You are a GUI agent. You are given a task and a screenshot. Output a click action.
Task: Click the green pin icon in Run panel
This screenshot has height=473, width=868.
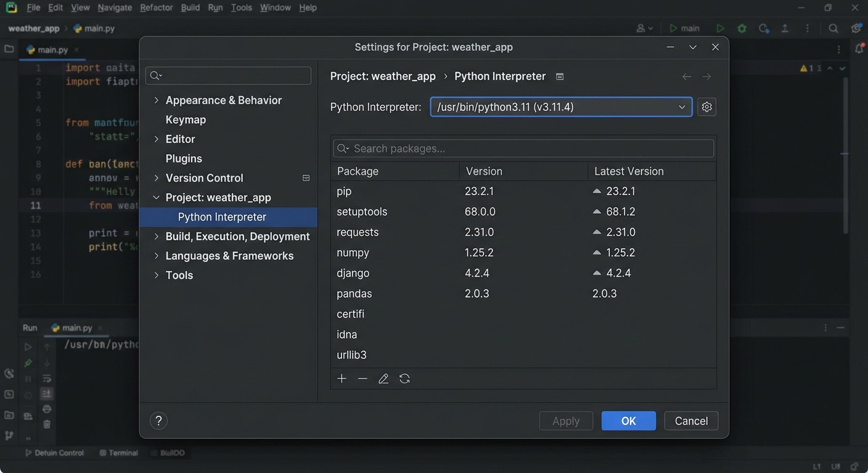pos(28,363)
